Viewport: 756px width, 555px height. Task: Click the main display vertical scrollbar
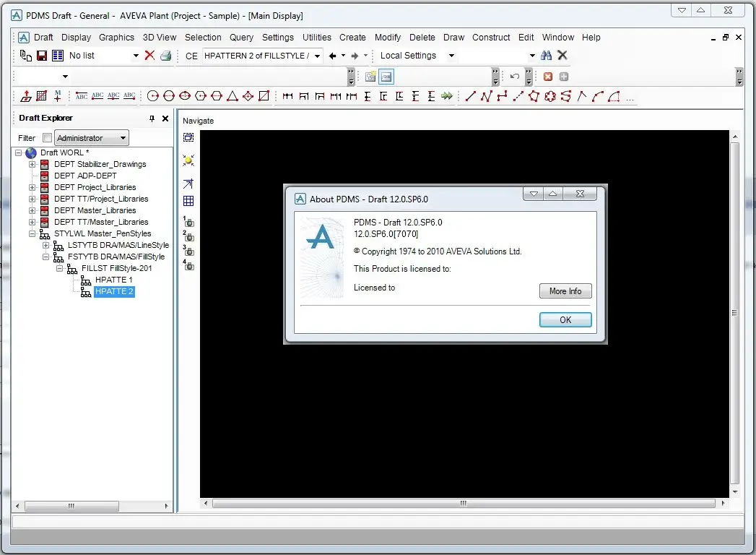(x=735, y=314)
